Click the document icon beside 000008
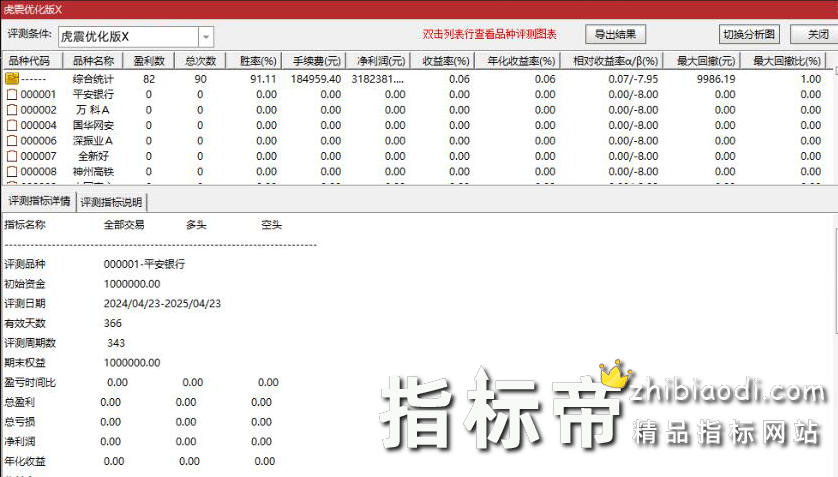 click(x=12, y=172)
